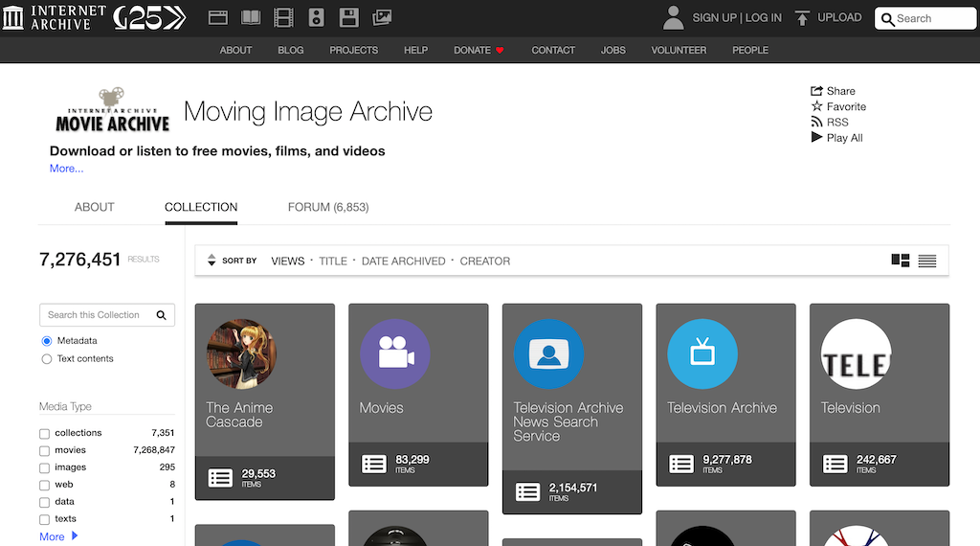Open the VOLUNTEER nav link
This screenshot has height=546, width=980.
click(x=679, y=50)
